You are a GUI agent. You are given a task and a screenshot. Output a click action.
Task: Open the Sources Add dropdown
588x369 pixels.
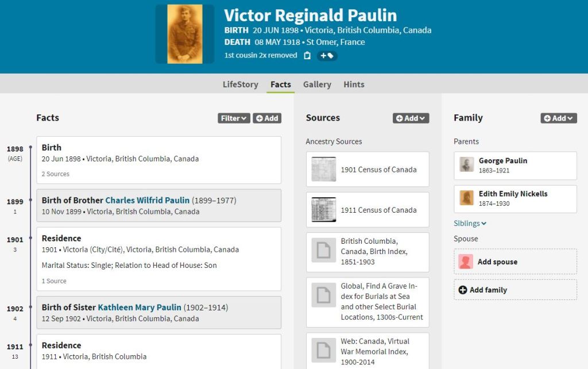[411, 118]
